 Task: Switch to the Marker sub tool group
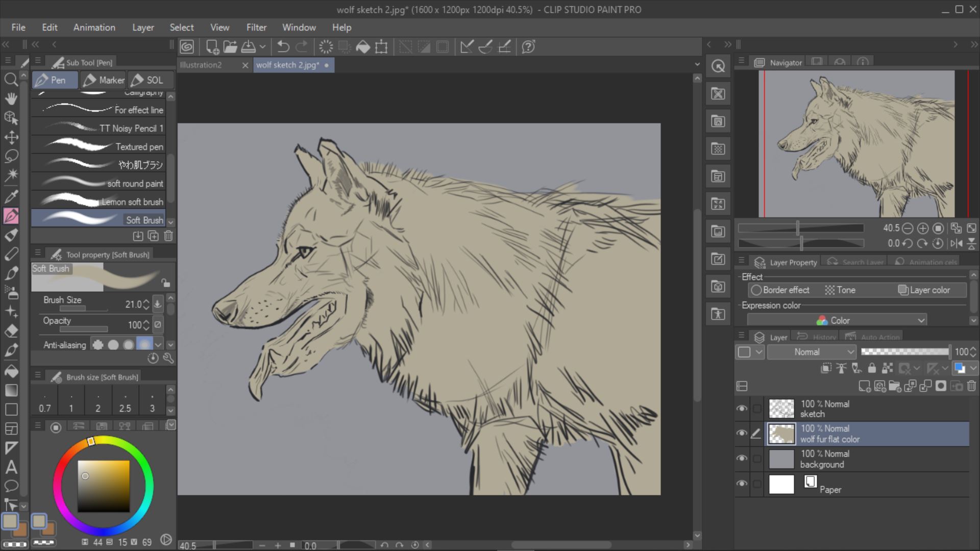(104, 80)
